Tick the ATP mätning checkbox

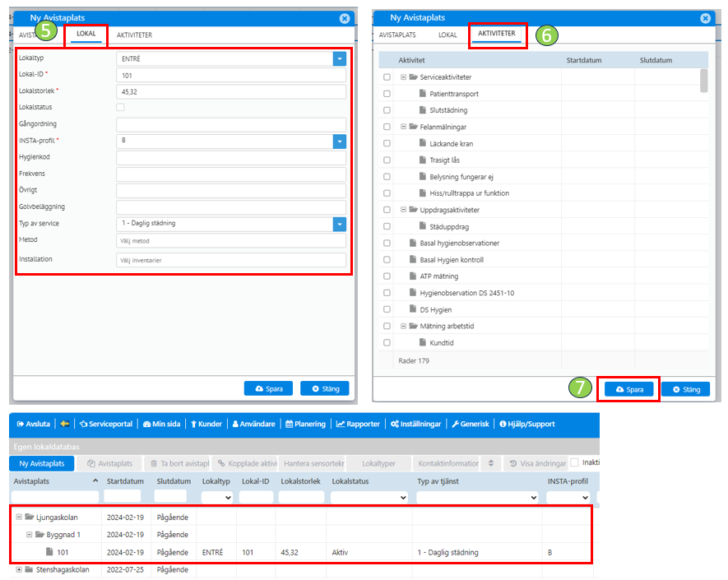coord(387,276)
